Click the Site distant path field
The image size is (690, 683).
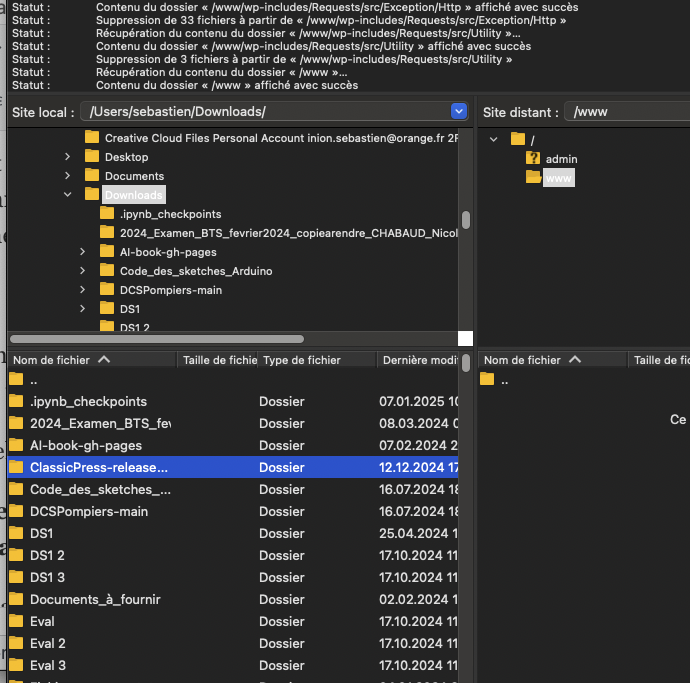[x=628, y=112]
